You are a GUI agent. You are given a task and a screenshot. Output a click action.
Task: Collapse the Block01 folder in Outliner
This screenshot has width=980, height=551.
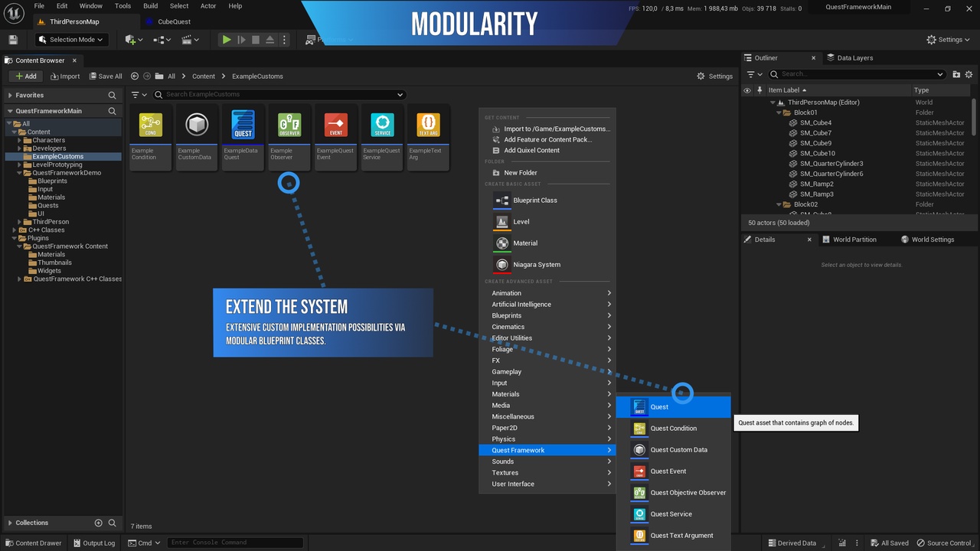coord(779,112)
